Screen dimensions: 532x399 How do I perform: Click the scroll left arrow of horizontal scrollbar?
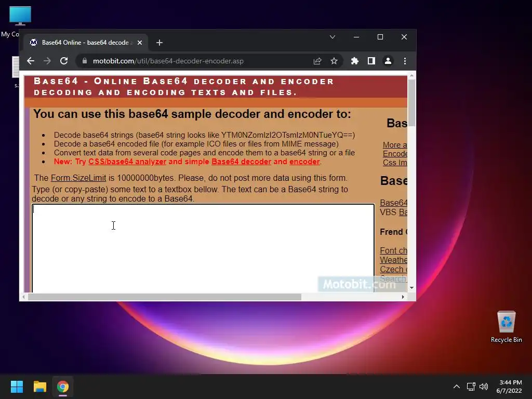[23, 297]
